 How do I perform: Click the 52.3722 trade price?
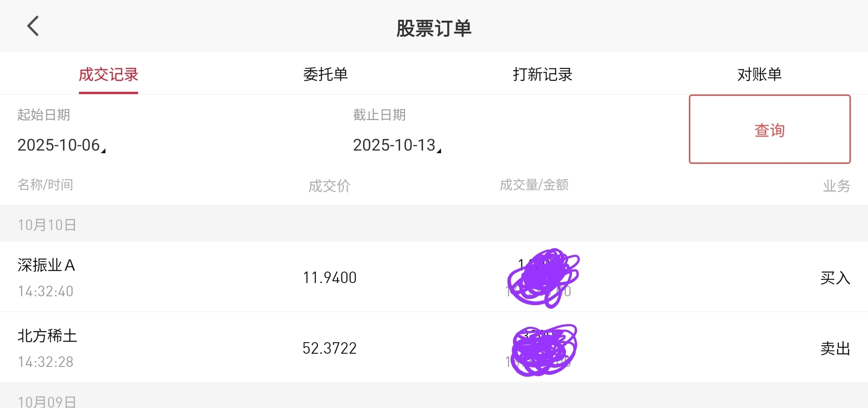click(x=329, y=348)
